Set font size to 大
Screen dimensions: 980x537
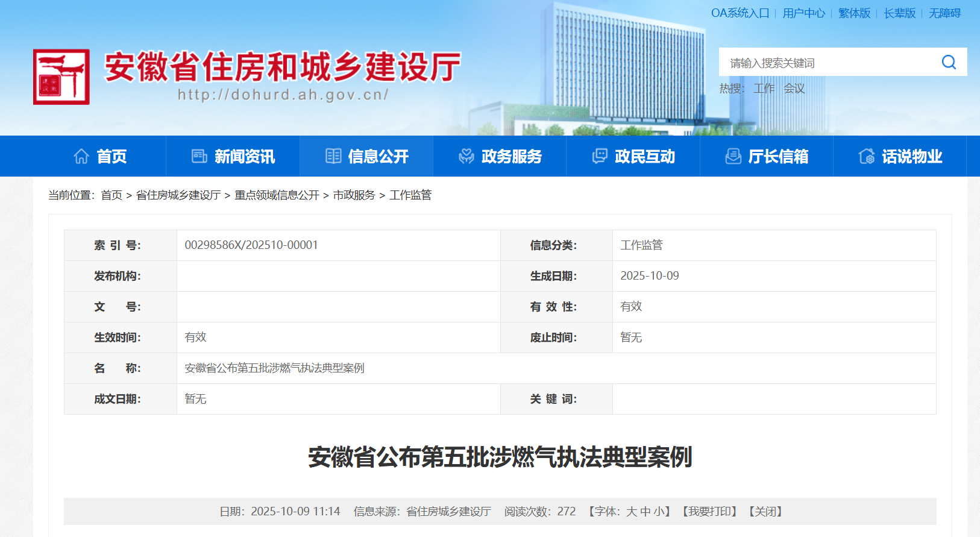click(632, 512)
